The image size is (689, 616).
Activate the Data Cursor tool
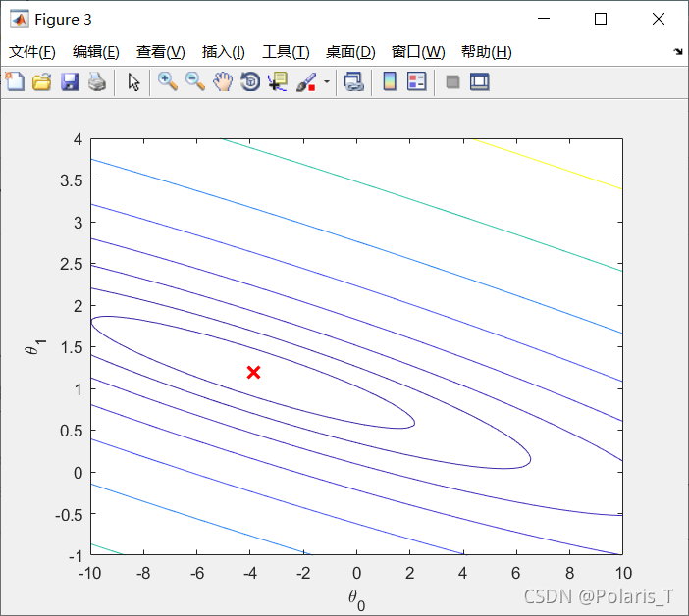[x=278, y=81]
